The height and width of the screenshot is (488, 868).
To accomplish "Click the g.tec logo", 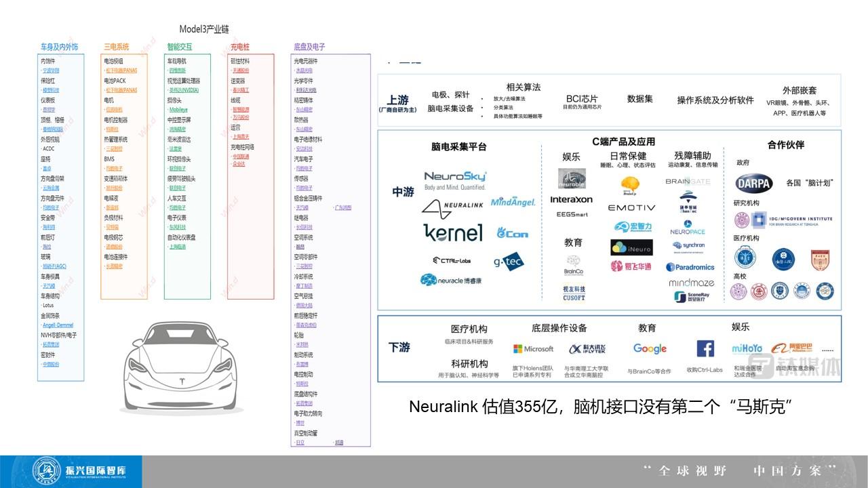I will tap(509, 260).
